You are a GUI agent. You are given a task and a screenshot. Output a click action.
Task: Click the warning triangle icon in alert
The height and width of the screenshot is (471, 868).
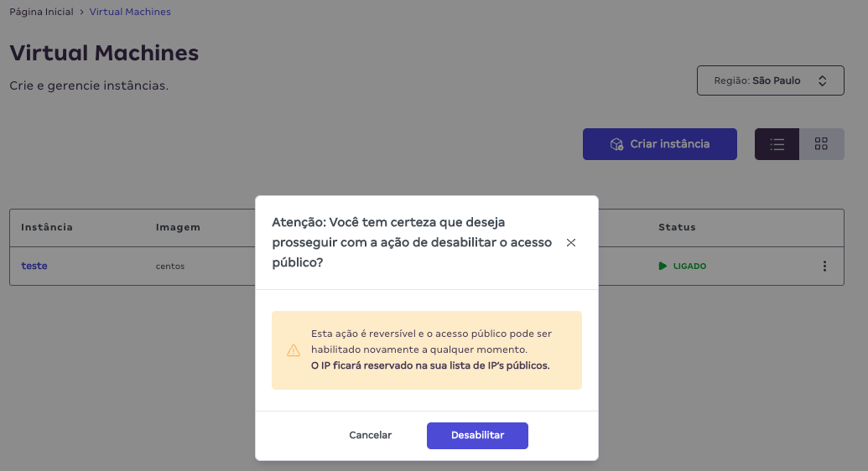(293, 350)
